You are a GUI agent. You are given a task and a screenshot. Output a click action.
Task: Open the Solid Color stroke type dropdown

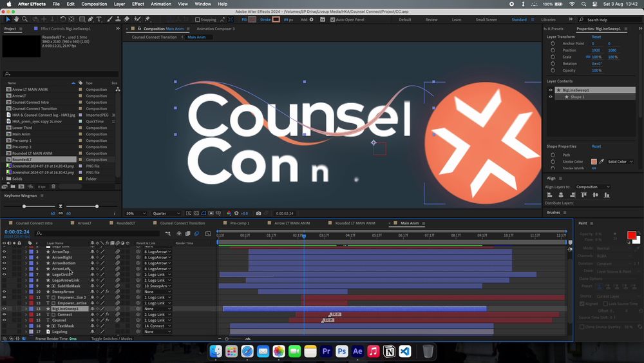(621, 162)
